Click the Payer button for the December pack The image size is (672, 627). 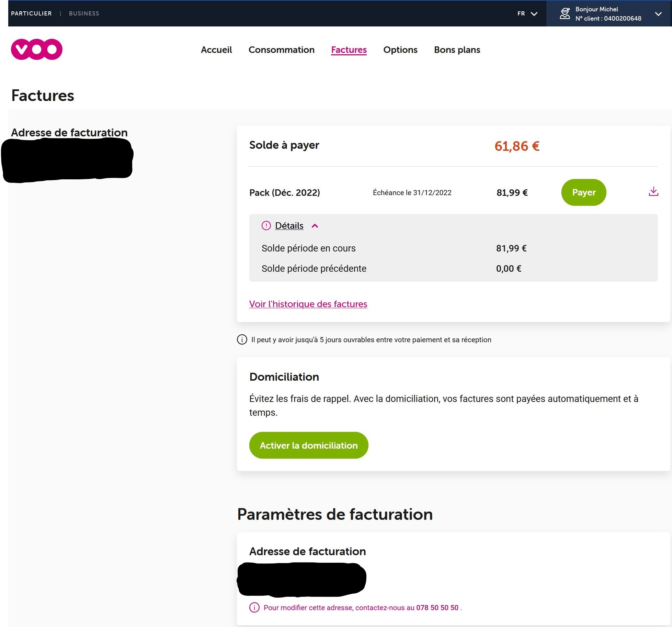(x=583, y=192)
